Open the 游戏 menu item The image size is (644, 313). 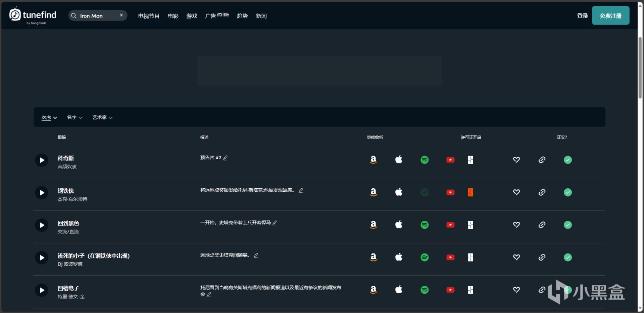click(192, 16)
